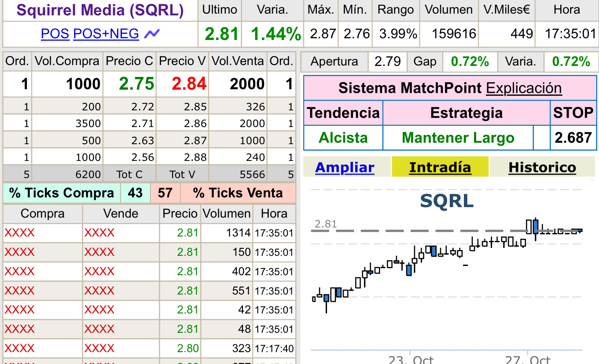Click the STOP value 2.687

(x=573, y=138)
